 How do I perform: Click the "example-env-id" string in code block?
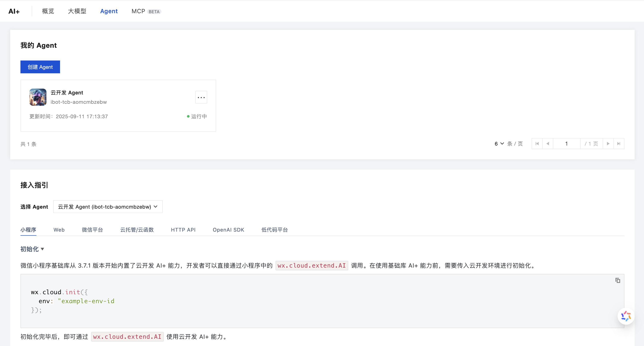pos(86,301)
